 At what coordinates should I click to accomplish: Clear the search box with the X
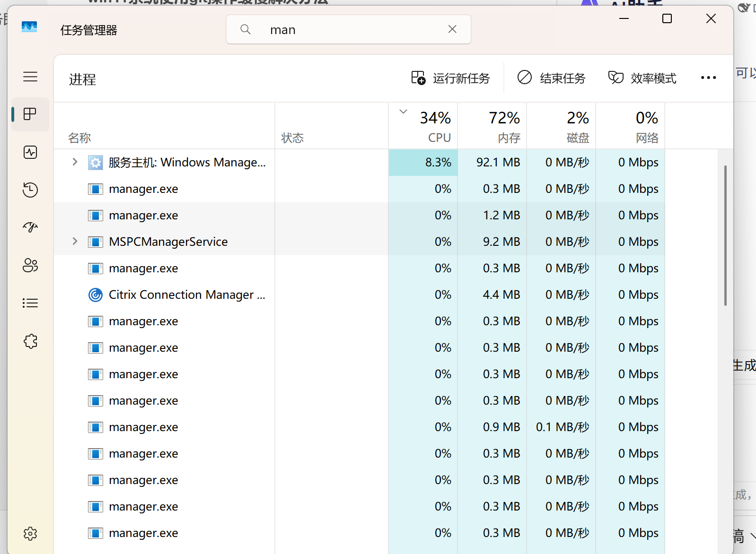(x=452, y=29)
